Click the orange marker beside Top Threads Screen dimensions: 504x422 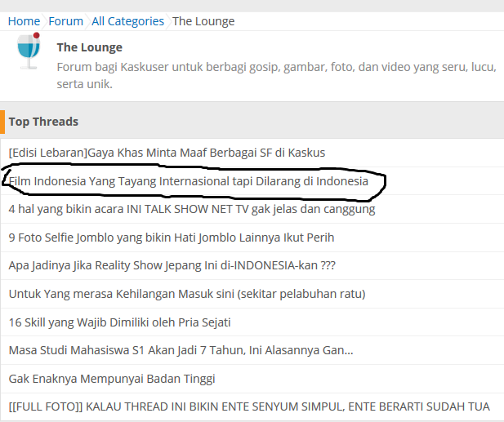click(2, 122)
